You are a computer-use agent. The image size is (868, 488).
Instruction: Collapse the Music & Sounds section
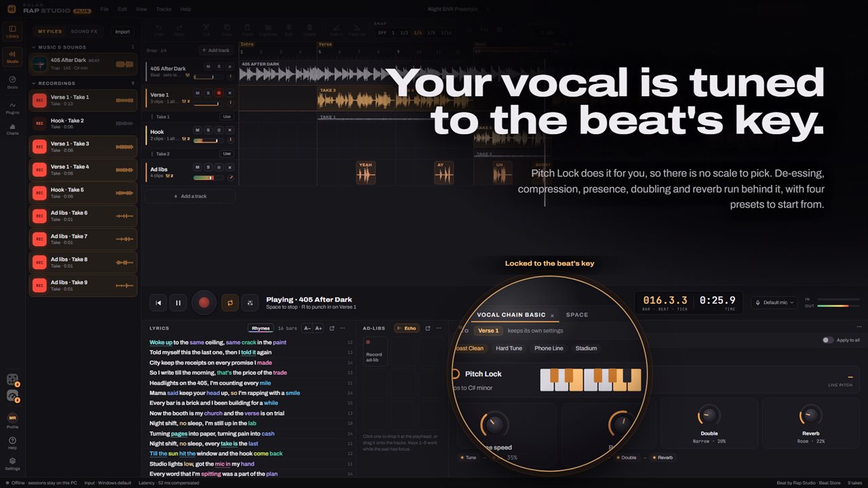coord(34,47)
